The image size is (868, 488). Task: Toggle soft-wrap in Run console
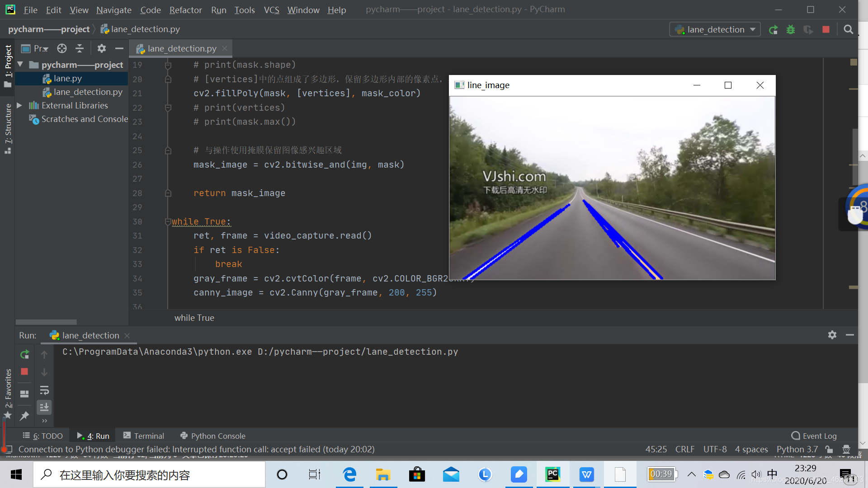44,390
